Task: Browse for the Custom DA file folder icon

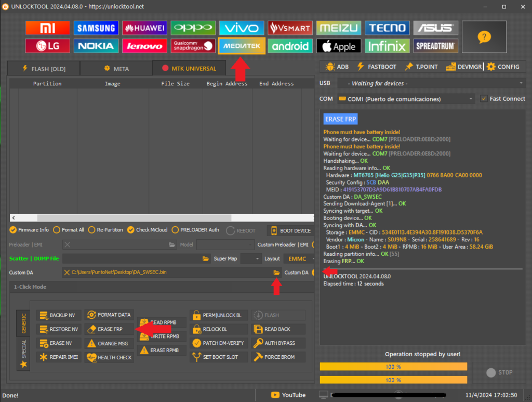Action: point(277,273)
